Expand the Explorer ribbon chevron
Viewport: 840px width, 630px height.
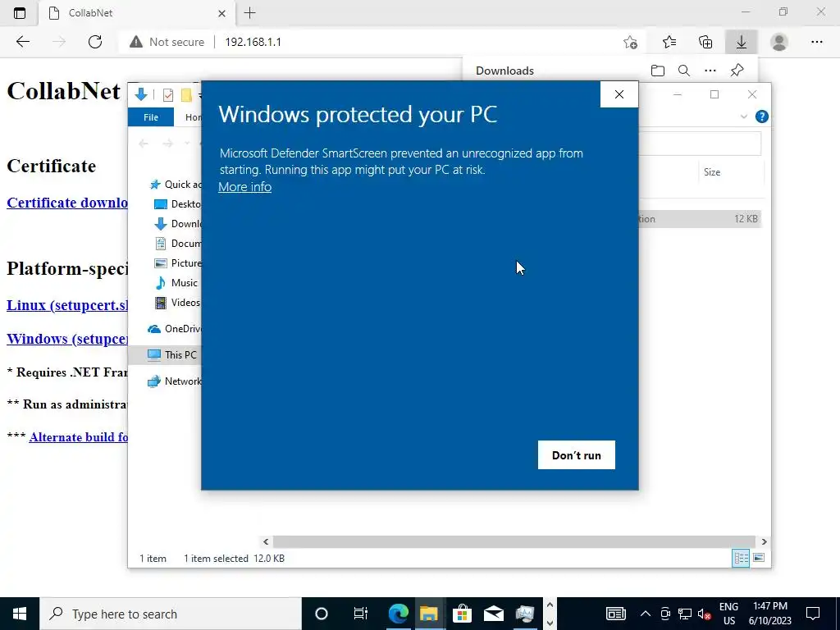coord(743,116)
